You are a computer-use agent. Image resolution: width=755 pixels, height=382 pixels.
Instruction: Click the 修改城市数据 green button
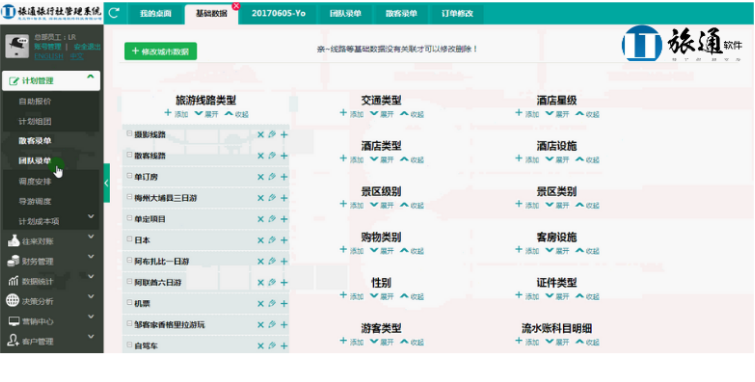160,51
